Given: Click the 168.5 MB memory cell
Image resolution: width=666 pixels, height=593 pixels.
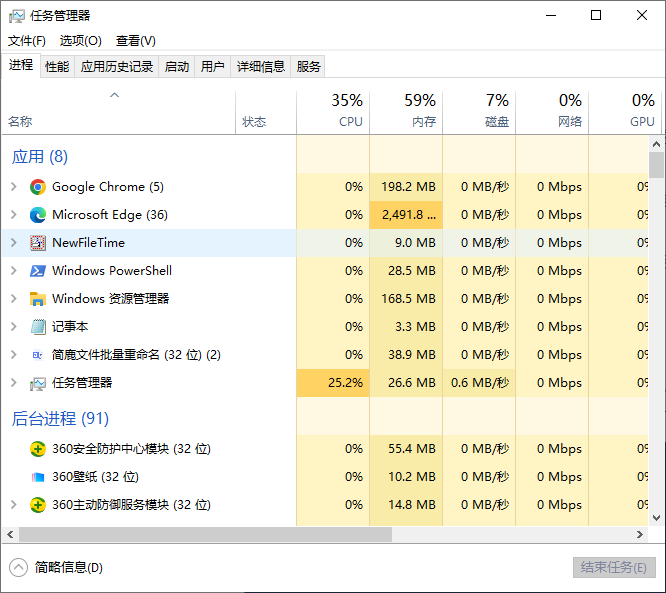Looking at the screenshot, I should pyautogui.click(x=406, y=299).
